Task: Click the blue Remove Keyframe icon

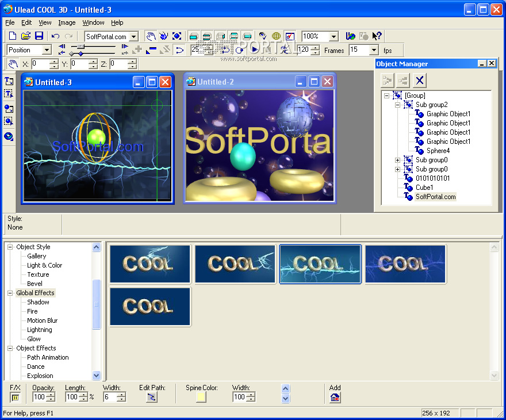Action: (x=151, y=50)
